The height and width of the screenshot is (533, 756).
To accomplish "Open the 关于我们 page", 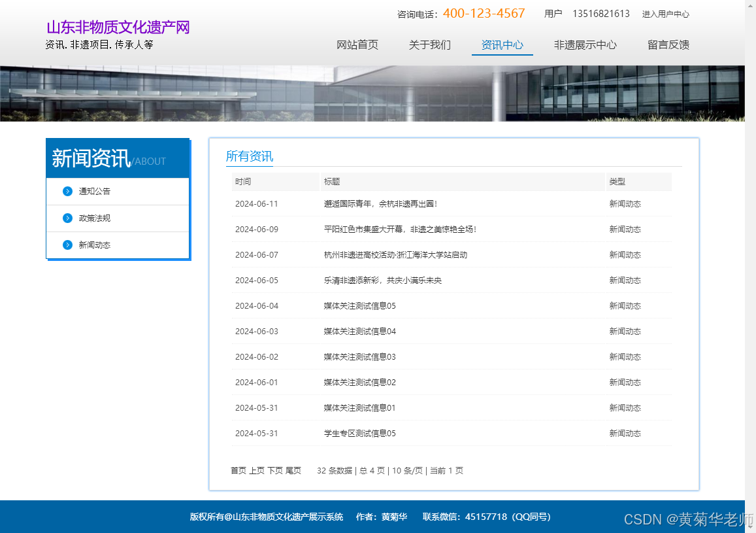I will click(429, 44).
